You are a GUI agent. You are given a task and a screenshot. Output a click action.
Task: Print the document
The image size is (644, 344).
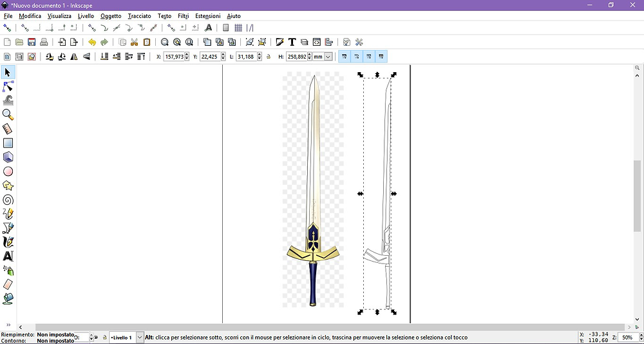(44, 42)
